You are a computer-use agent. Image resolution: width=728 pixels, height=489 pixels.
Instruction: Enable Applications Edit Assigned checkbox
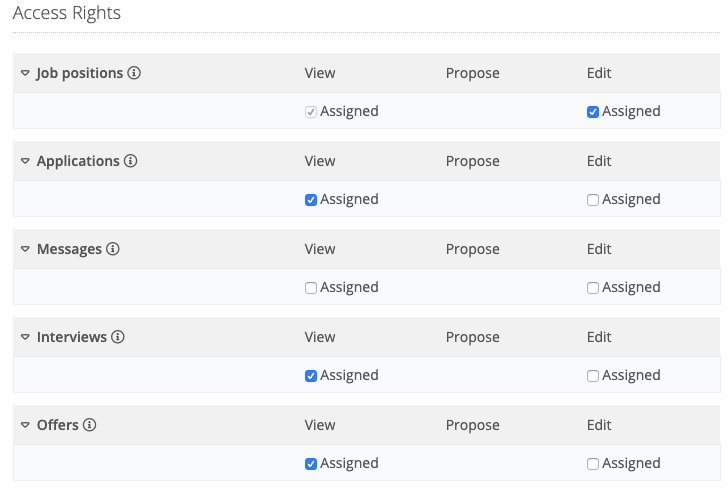point(593,200)
